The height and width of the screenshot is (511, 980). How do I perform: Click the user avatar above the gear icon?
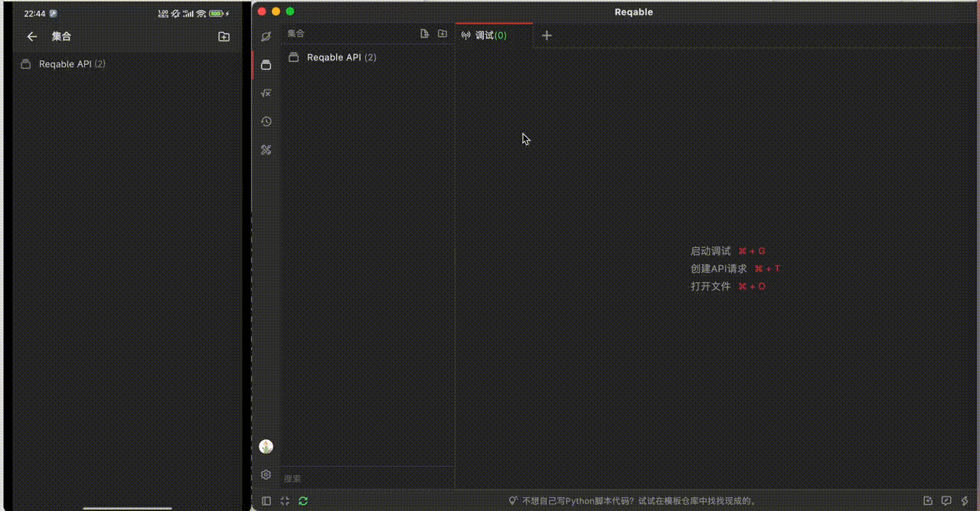point(266,446)
